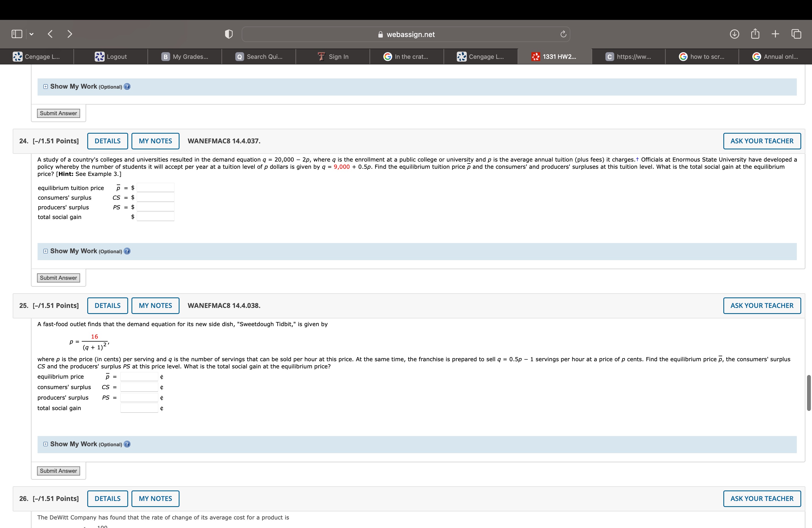
Task: Go back with the browser back arrow
Action: tap(50, 34)
